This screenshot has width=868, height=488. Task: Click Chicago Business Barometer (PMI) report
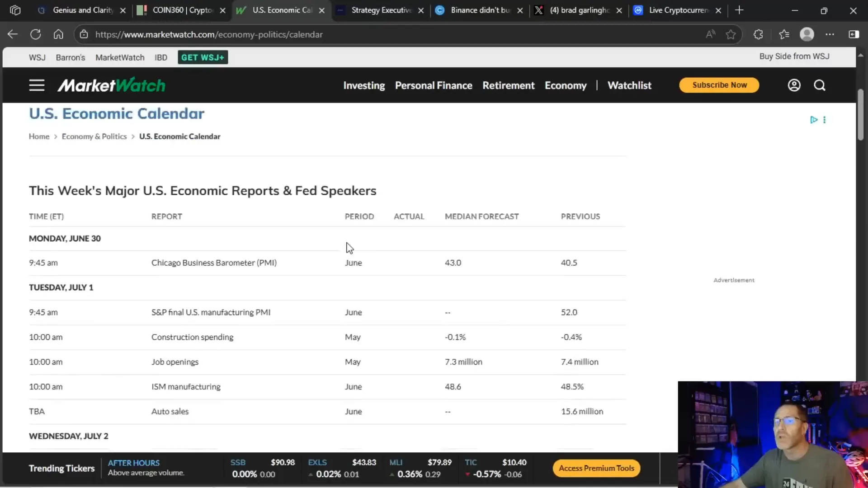[214, 263]
